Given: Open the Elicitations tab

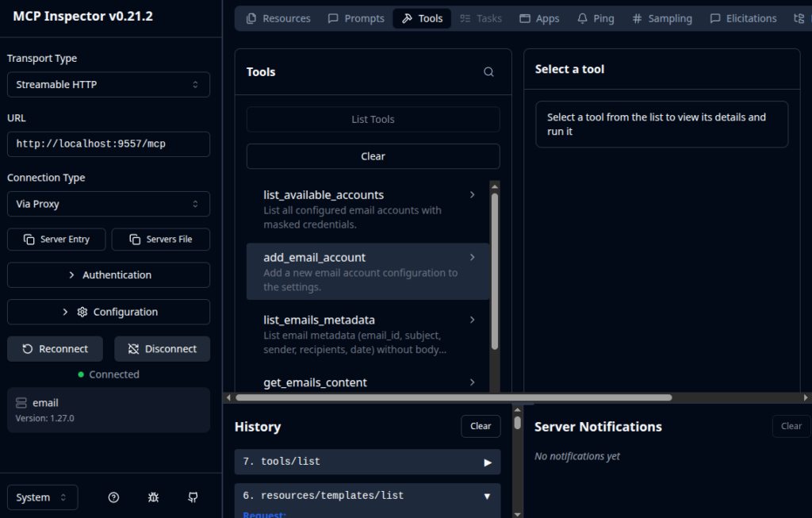Looking at the screenshot, I should tap(744, 19).
